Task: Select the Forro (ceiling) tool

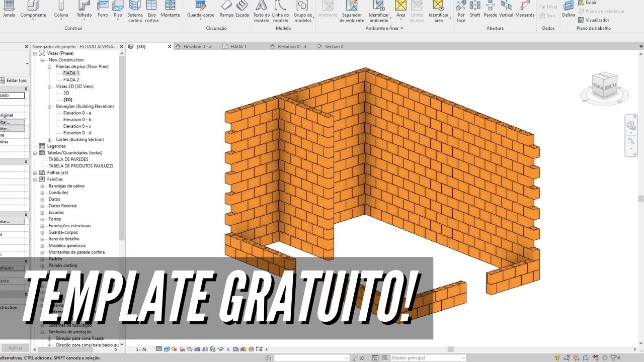Action: 103,9
